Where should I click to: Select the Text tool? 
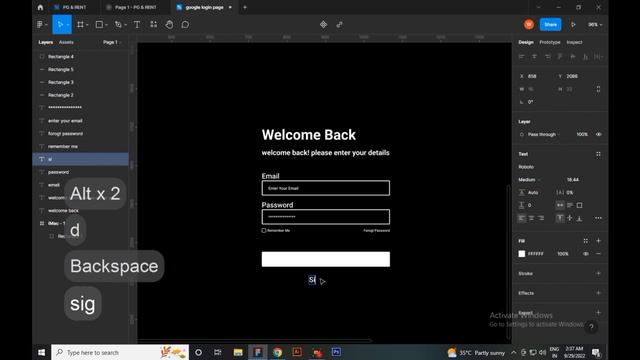(x=137, y=24)
